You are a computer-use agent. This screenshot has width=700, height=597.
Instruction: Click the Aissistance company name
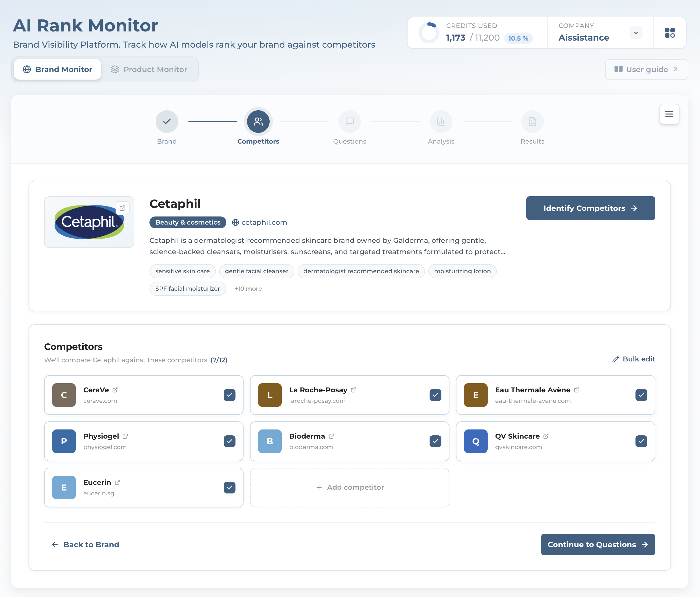(x=584, y=38)
